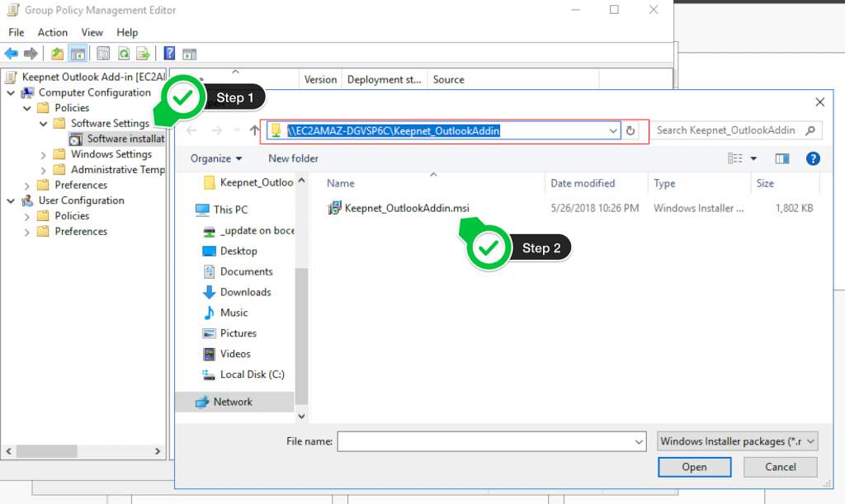Click the Keepnet_OutlookAddin.msi installer file icon
Image resolution: width=845 pixels, height=504 pixels.
tap(335, 208)
